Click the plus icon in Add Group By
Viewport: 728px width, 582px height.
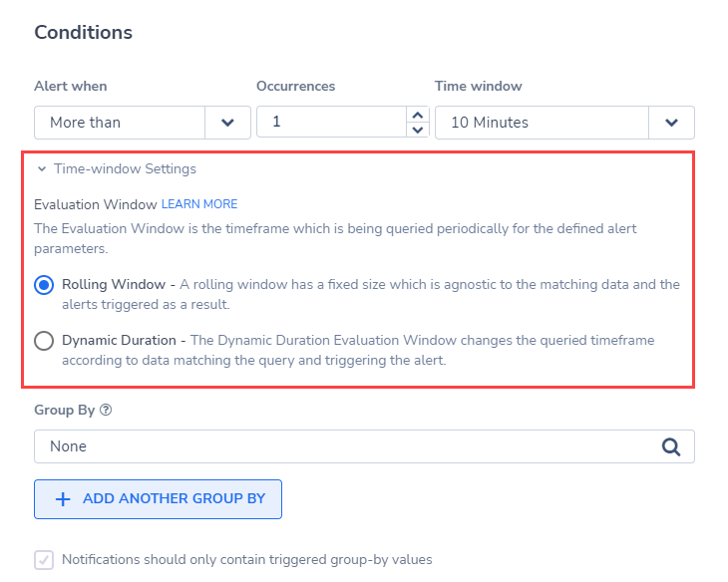point(63,499)
